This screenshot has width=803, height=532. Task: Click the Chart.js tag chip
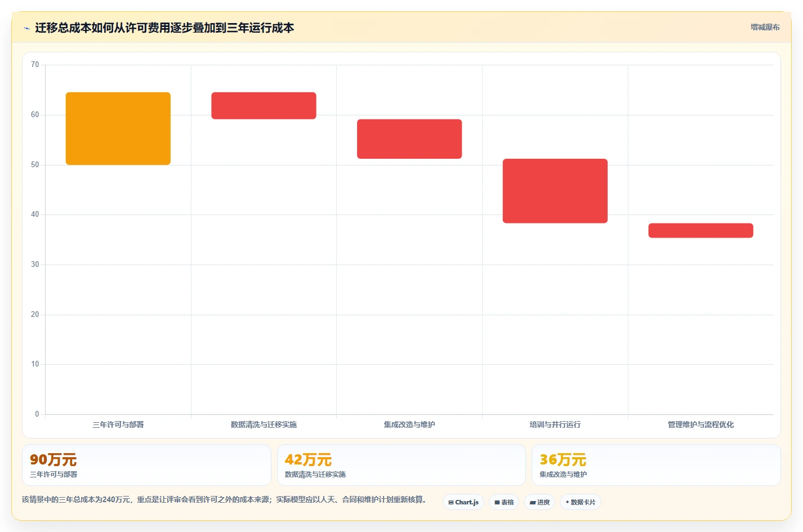(463, 502)
